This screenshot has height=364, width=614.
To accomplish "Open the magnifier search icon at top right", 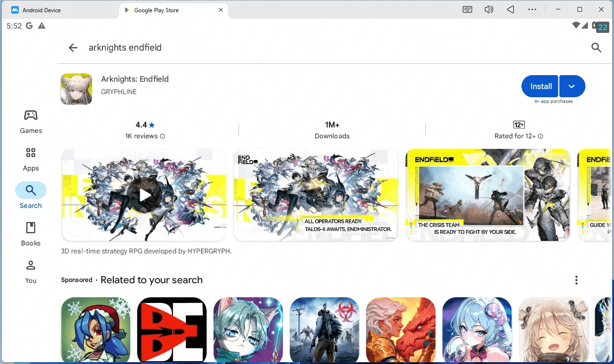I will coord(596,47).
